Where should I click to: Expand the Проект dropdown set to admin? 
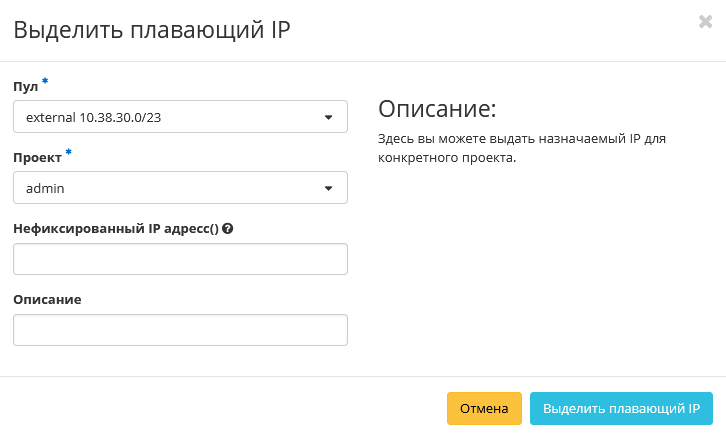click(x=180, y=188)
